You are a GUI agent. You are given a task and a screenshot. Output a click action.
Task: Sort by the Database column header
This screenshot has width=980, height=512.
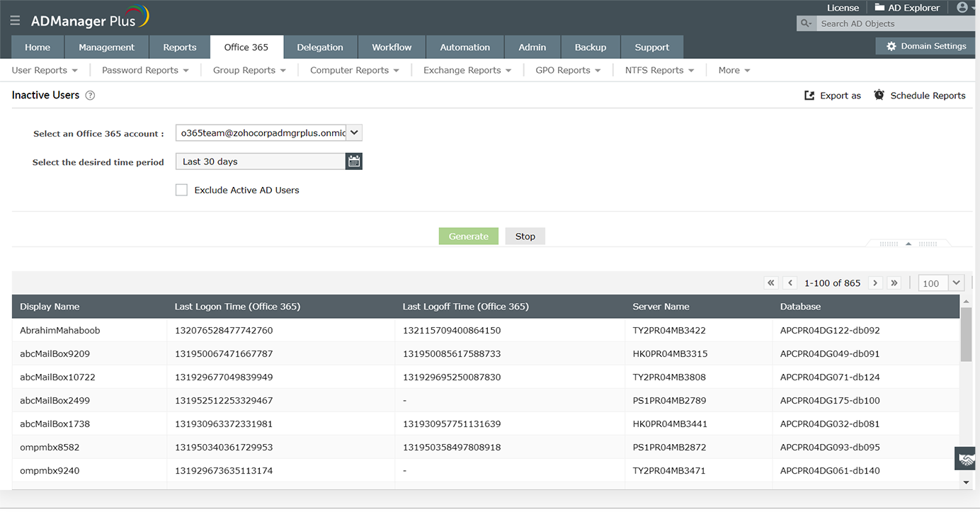(x=800, y=307)
